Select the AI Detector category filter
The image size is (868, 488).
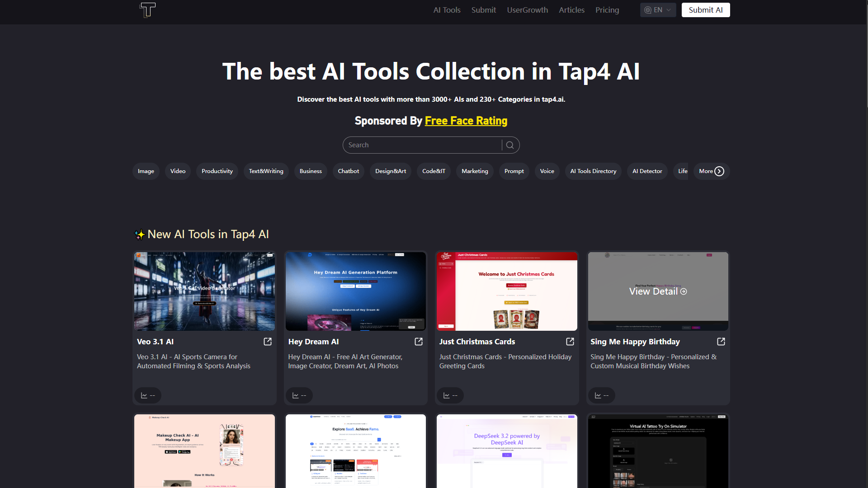[647, 171]
